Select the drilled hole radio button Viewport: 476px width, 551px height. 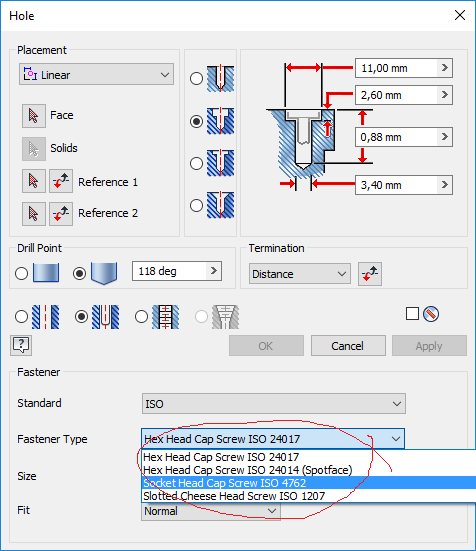196,78
